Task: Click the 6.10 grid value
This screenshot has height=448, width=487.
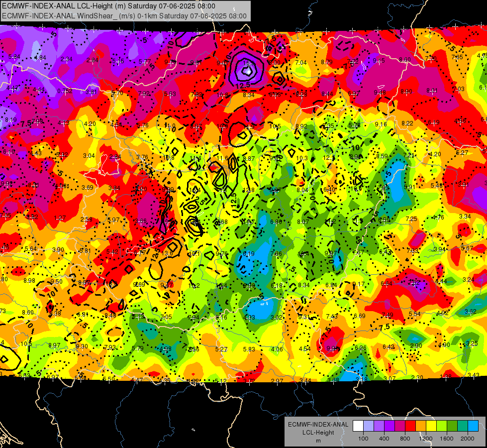Action: coord(8,152)
